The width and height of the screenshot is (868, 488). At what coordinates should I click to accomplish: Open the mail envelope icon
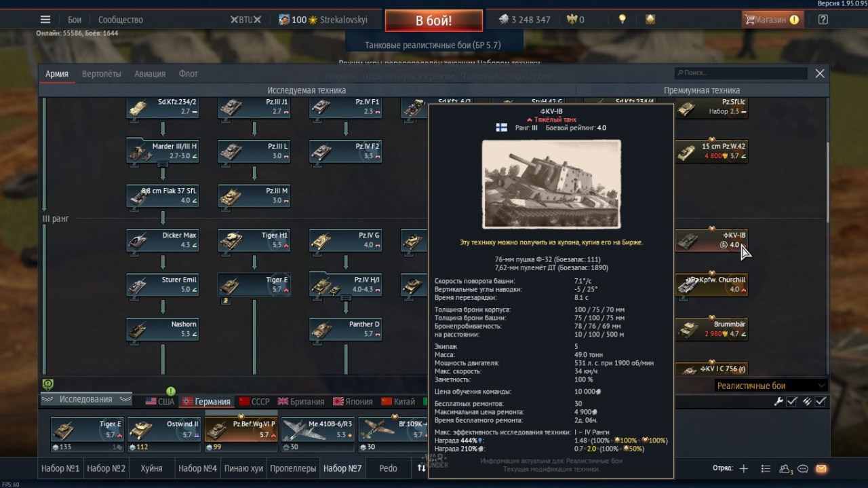tap(821, 468)
